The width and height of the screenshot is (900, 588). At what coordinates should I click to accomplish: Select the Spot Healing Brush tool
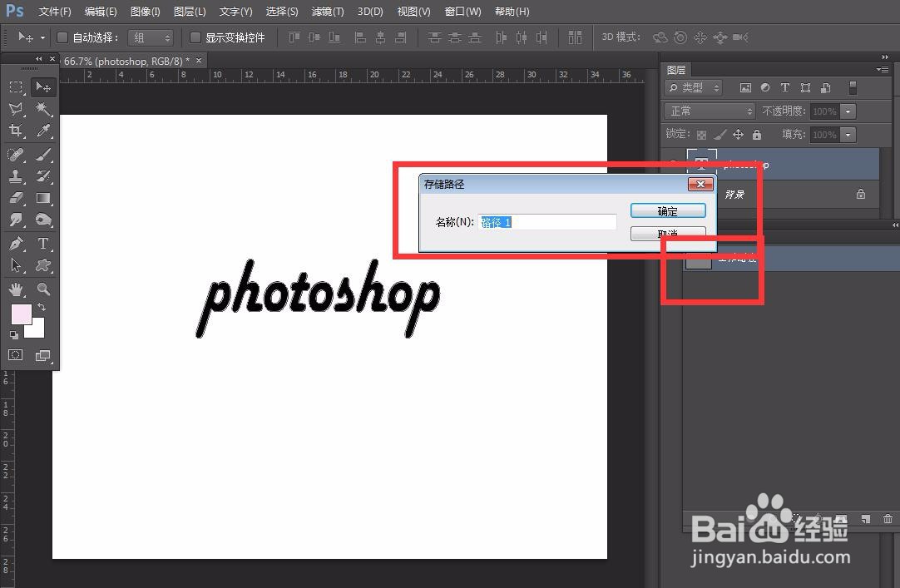pos(16,155)
